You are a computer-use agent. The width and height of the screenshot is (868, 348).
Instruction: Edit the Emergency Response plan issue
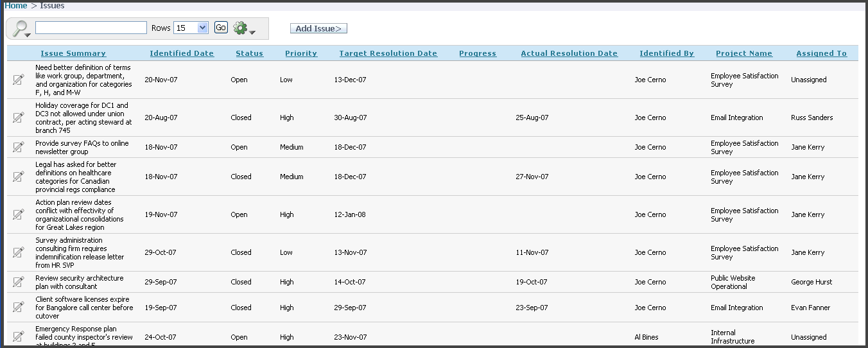(19, 336)
